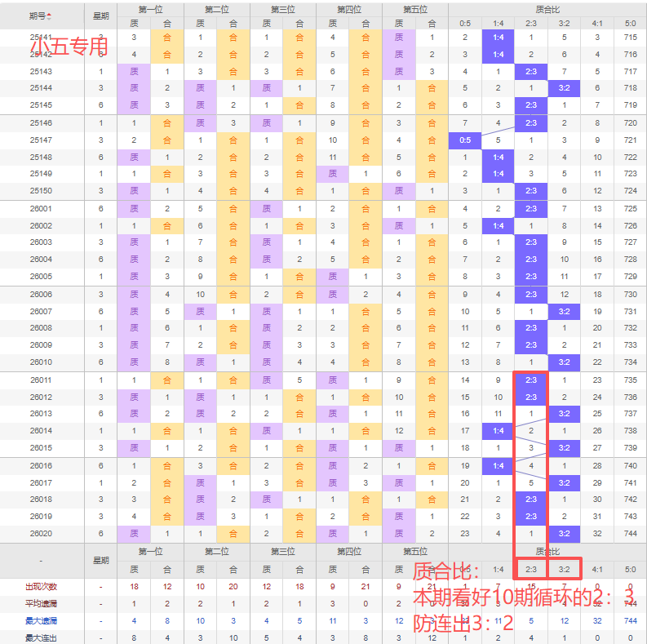This screenshot has height=644, width=647.
Task: Click the 3:2 cell in row 25144
Action: point(564,88)
